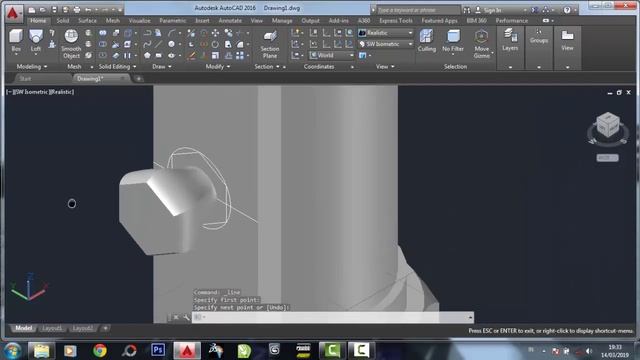Expand the Solid Editing panel
Viewport: 640px width, 360px height.
click(117, 67)
